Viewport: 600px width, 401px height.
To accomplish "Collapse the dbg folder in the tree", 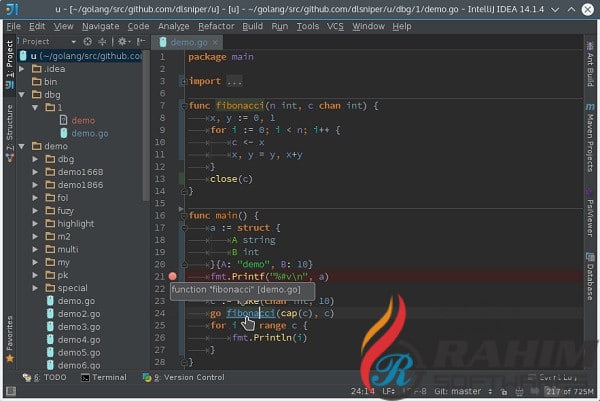I will coord(23,94).
